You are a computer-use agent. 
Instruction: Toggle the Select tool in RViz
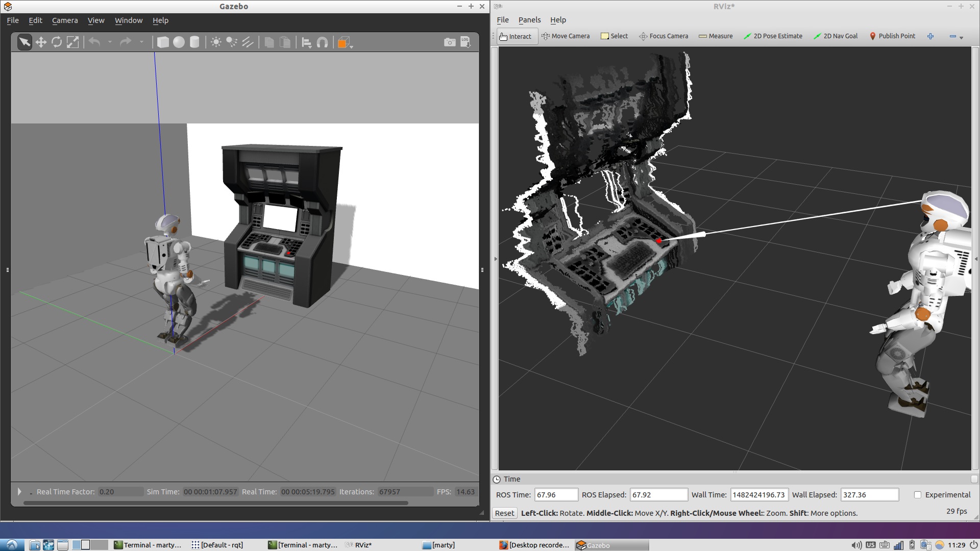point(615,36)
